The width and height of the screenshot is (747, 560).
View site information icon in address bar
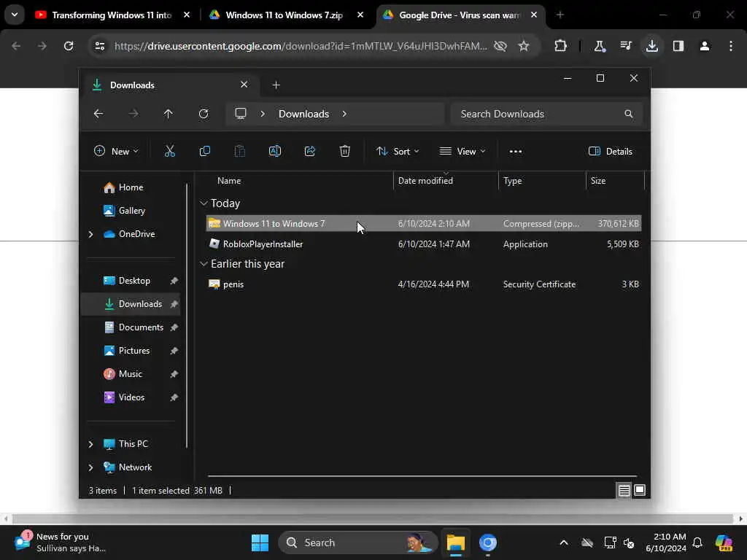(100, 46)
